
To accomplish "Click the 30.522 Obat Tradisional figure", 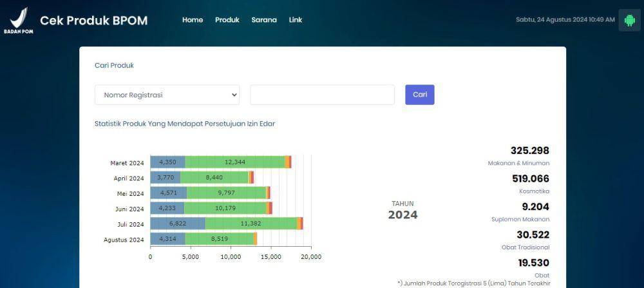I will point(533,235).
